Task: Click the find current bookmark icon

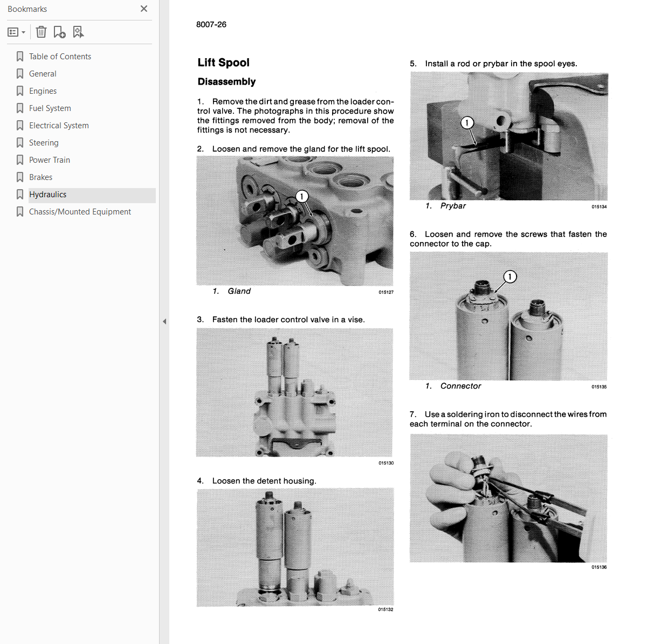Action: (x=78, y=32)
